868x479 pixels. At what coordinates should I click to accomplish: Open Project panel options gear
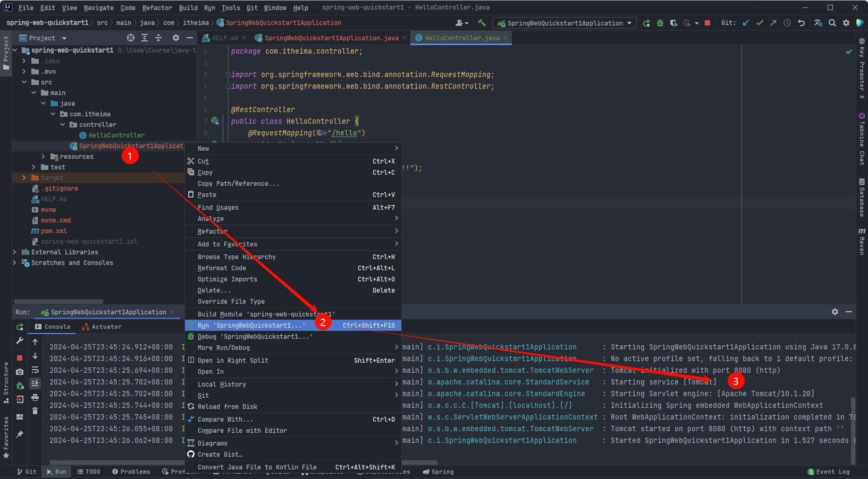176,38
